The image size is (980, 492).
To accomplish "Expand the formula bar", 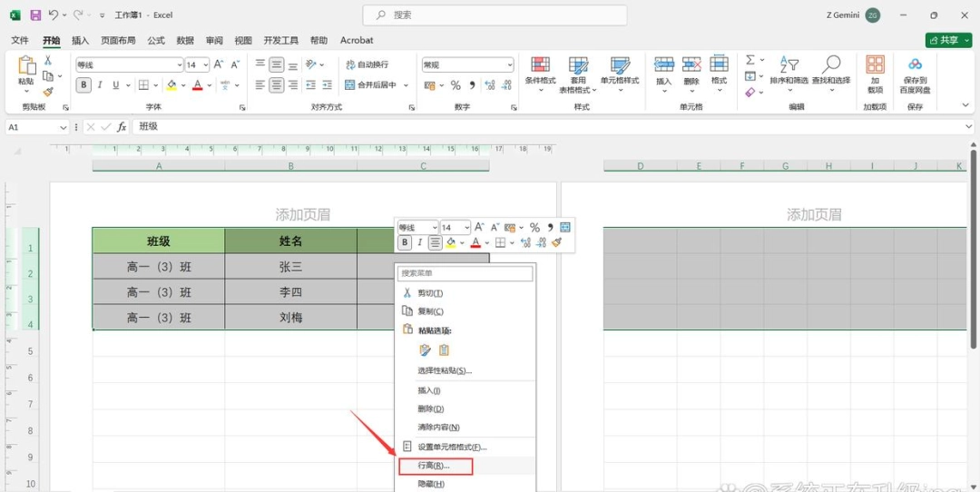I will (969, 127).
